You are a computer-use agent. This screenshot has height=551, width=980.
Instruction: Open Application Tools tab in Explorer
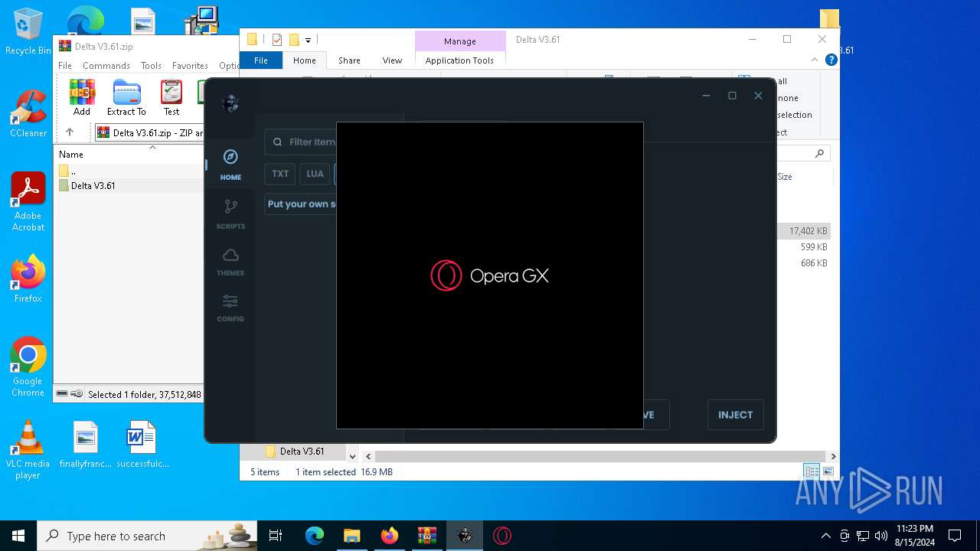pyautogui.click(x=459, y=60)
